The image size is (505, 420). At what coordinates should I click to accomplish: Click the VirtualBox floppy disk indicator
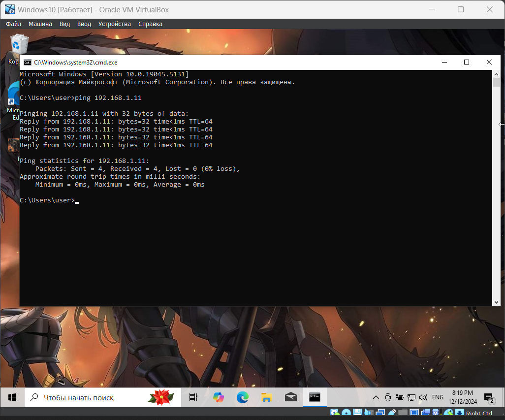pos(357,413)
